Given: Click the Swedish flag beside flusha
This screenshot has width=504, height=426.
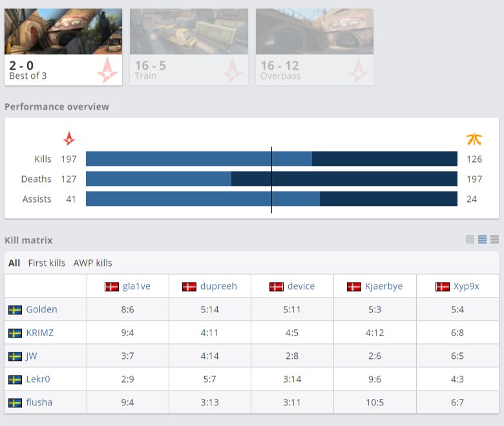Looking at the screenshot, I should [15, 403].
